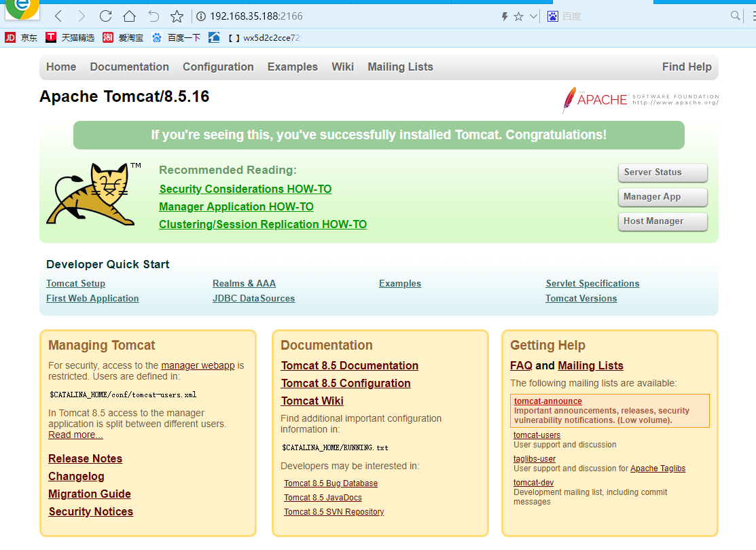Click the Apache Software Foundation logo
Image resolution: width=756 pixels, height=550 pixels.
coord(641,100)
